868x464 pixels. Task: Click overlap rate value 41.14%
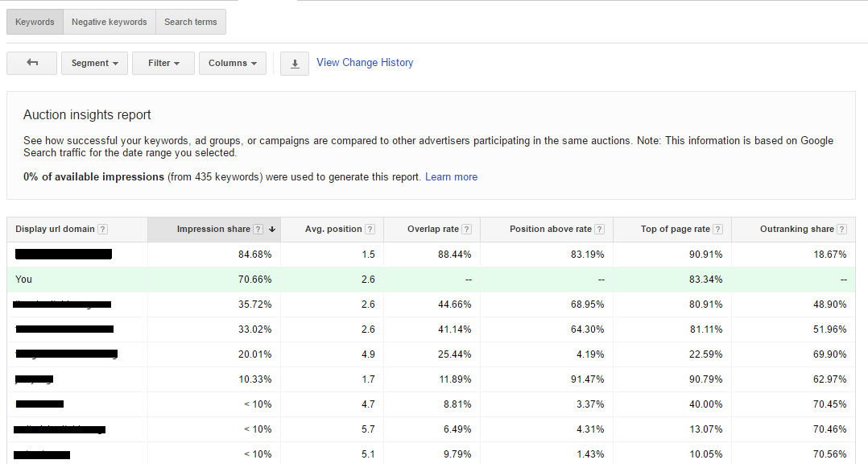[x=454, y=329]
